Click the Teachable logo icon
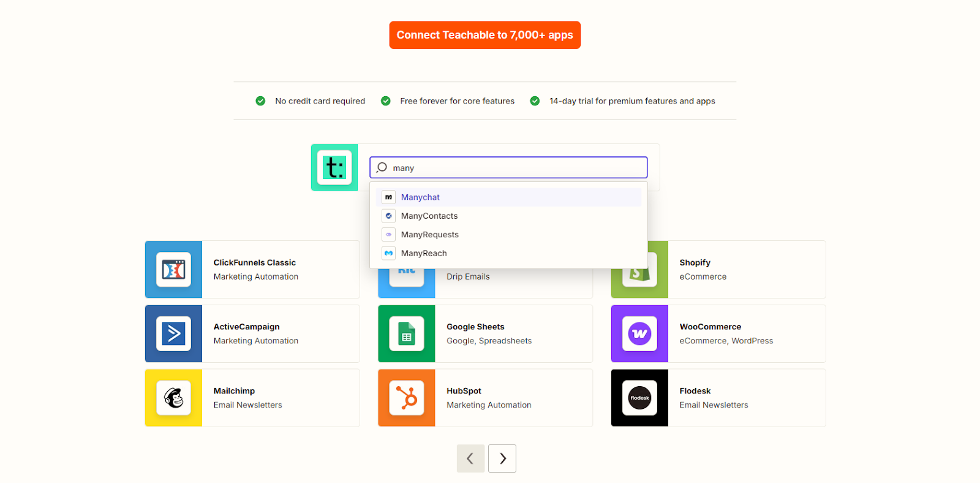 coord(334,167)
